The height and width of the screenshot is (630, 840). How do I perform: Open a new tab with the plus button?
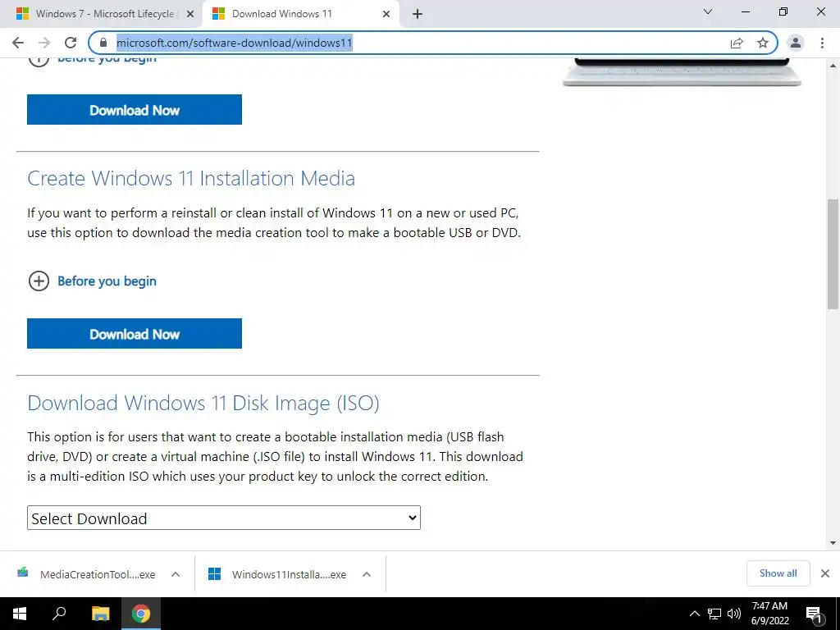(x=418, y=14)
